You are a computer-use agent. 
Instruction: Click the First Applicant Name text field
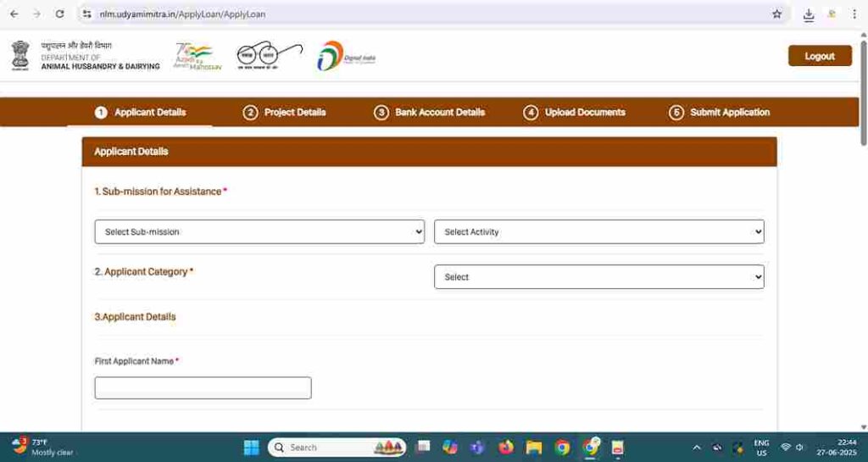pyautogui.click(x=203, y=388)
